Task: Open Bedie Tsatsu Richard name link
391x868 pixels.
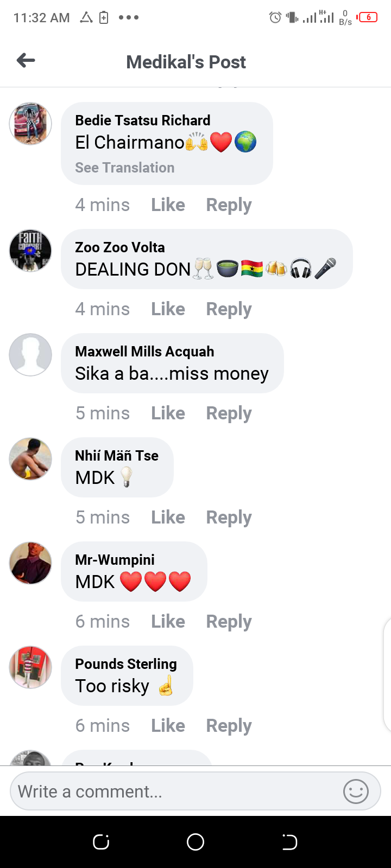Action: coord(143,120)
